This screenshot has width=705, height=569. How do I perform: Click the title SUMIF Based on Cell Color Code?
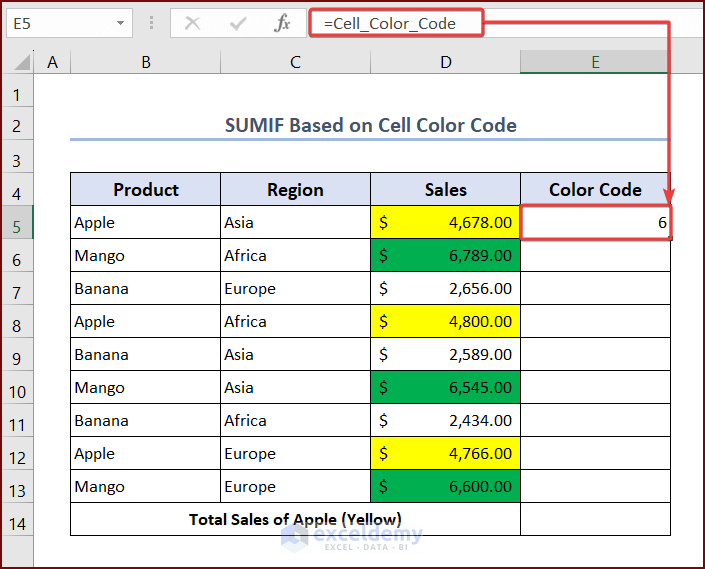pyautogui.click(x=370, y=125)
